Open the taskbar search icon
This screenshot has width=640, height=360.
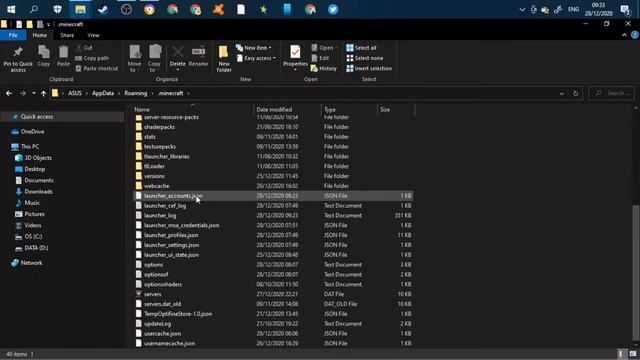click(34, 9)
